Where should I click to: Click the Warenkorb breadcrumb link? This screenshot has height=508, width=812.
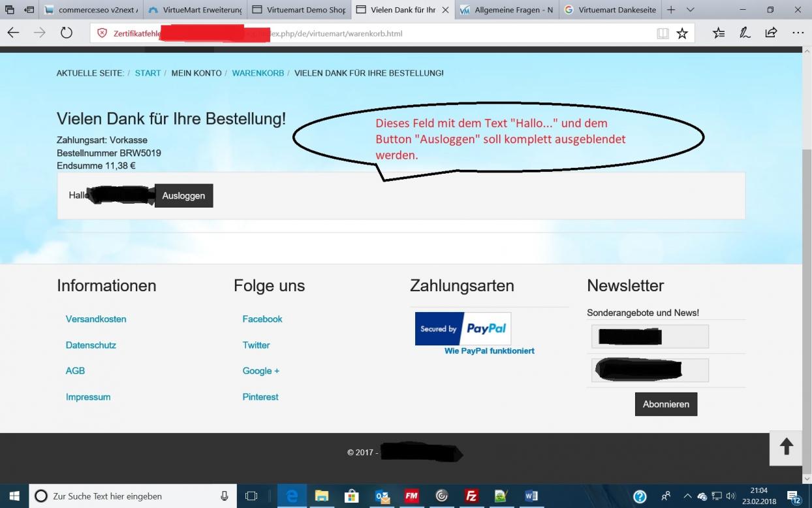click(258, 73)
